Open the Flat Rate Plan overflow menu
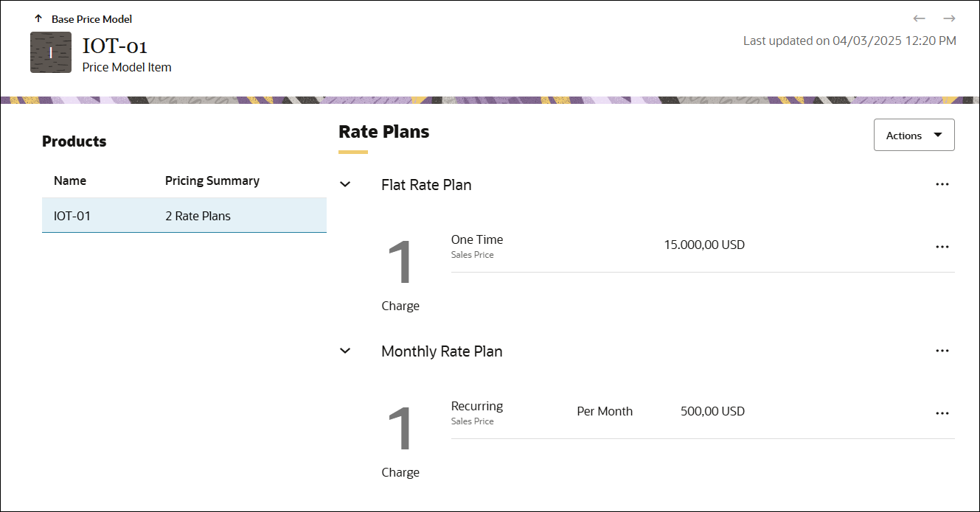 click(x=942, y=183)
